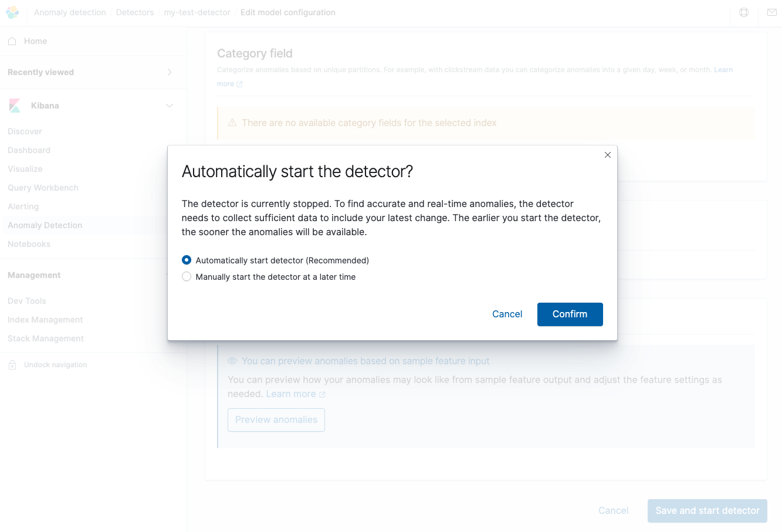Cancel the start detector dialog
The height and width of the screenshot is (532, 782).
pos(507,314)
